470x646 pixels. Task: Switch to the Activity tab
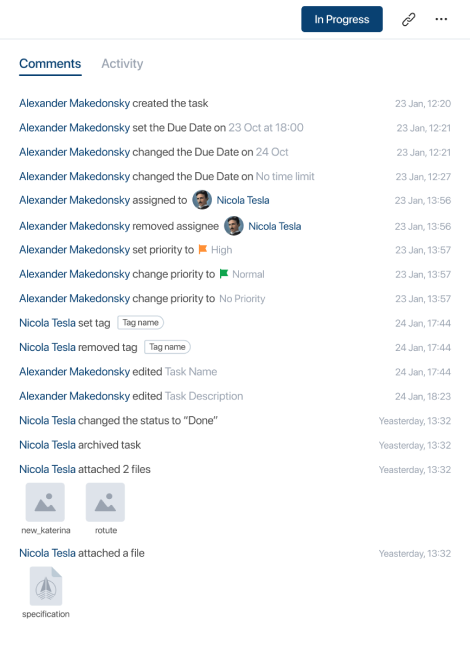pos(122,63)
